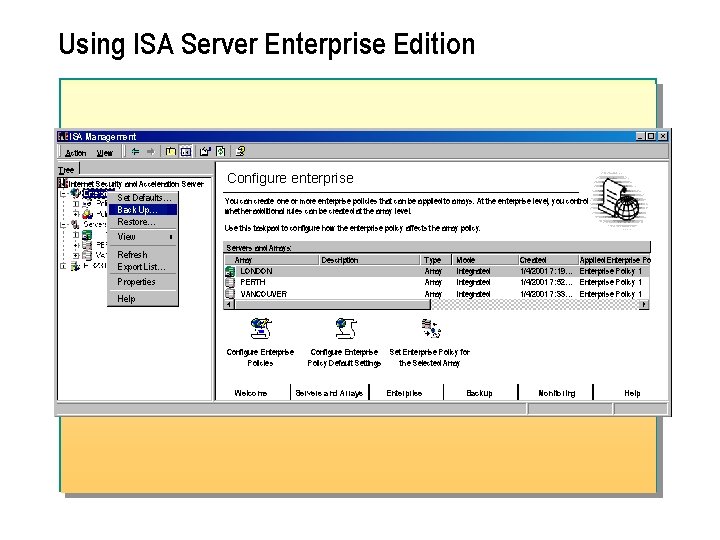Choose Set Defaults... from context menu

pyautogui.click(x=143, y=198)
